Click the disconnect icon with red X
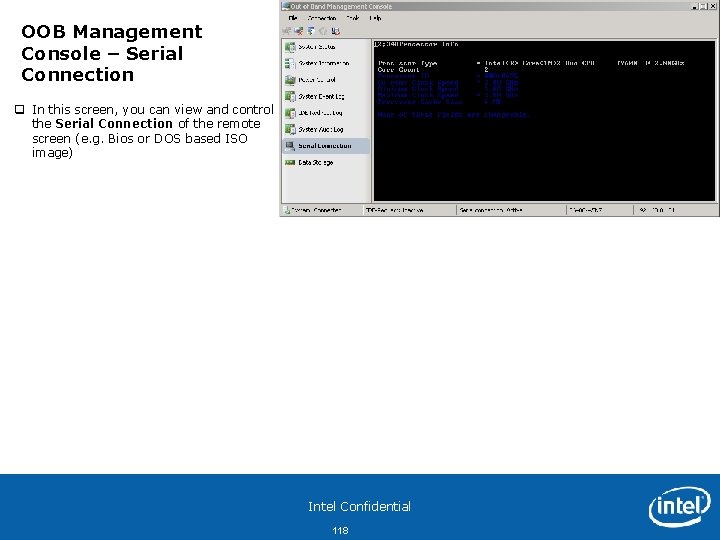Screen dimensions: 720x540 pyautogui.click(x=299, y=31)
